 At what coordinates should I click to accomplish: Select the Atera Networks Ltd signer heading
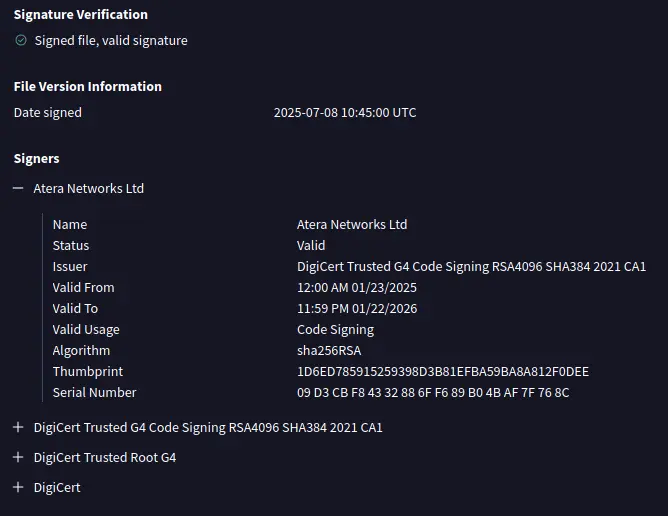pos(89,188)
